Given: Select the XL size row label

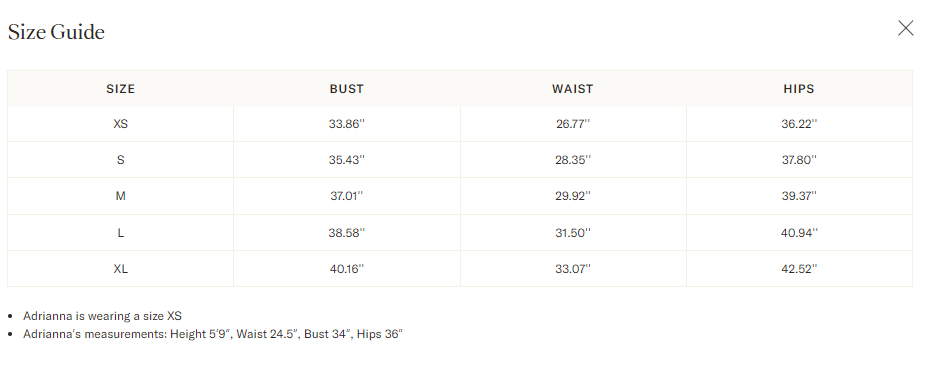Looking at the screenshot, I should [x=120, y=269].
